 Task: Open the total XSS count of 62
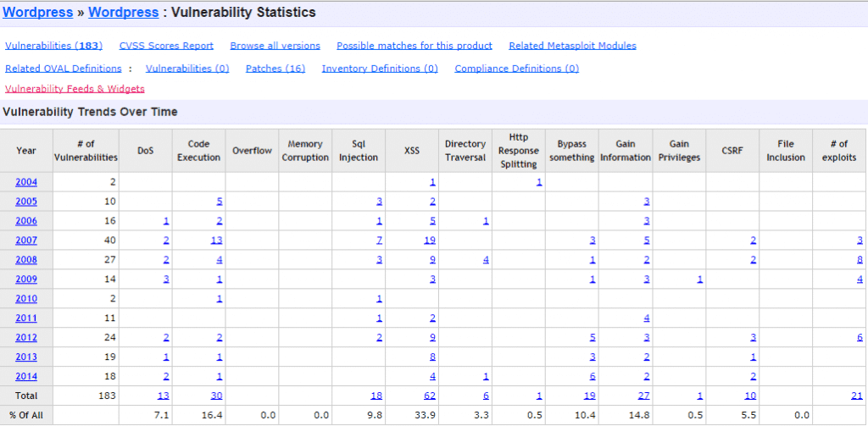430,396
